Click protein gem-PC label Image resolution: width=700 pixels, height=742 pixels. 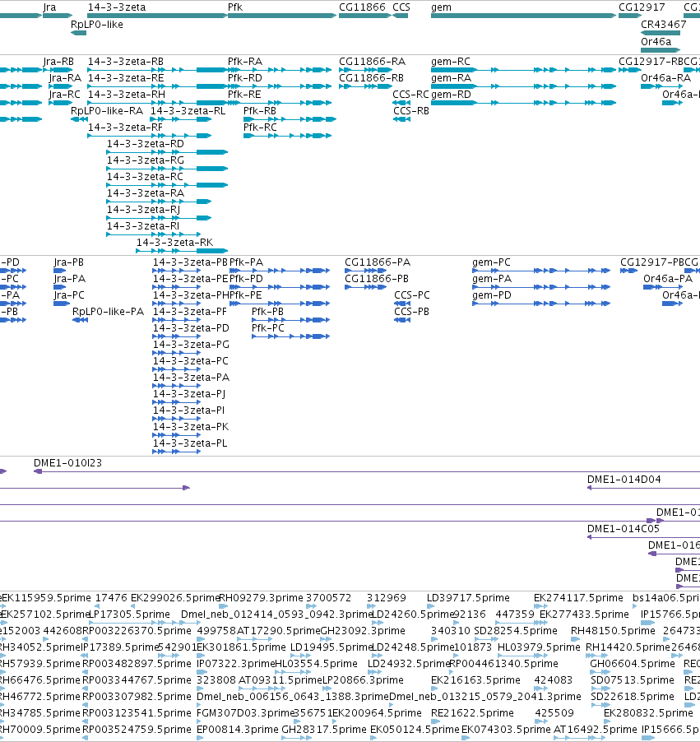pos(491,262)
